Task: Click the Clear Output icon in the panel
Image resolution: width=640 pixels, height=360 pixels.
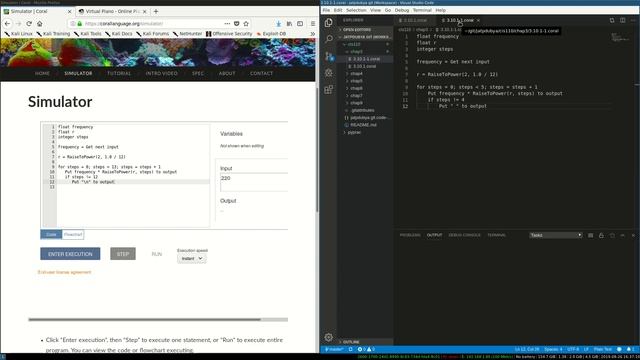Action: pos(591,235)
